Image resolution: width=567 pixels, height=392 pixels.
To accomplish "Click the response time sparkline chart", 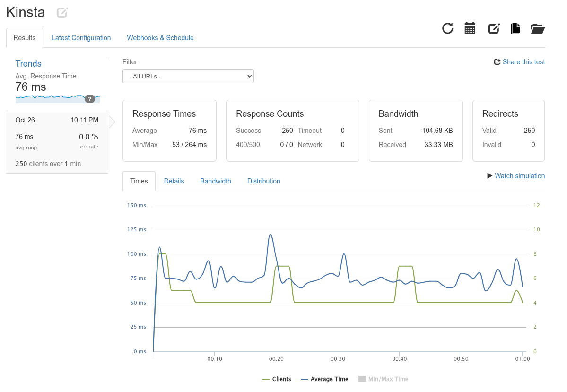I will point(50,98).
